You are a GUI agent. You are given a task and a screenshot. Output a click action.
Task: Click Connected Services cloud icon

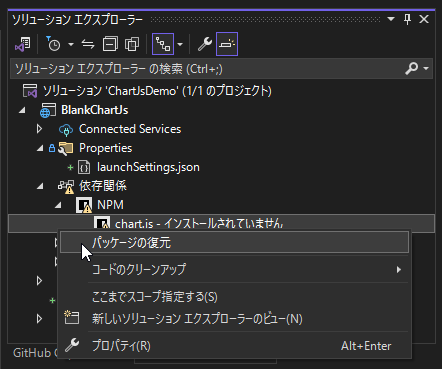[x=66, y=130]
